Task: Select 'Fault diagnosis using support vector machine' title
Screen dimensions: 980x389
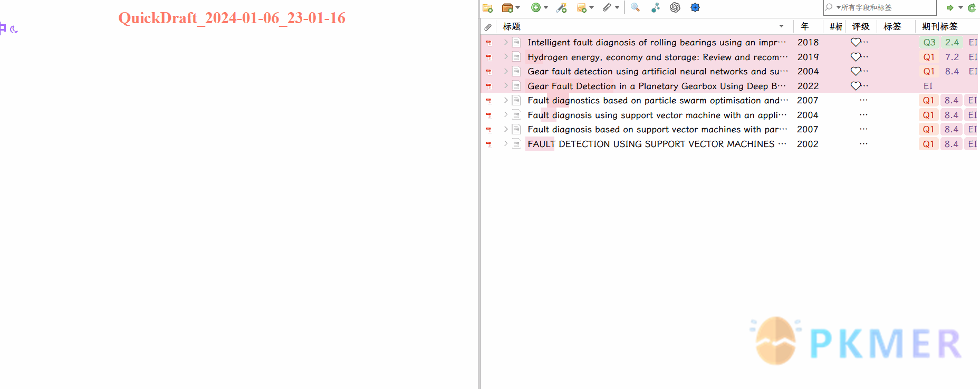Action: pyautogui.click(x=657, y=115)
